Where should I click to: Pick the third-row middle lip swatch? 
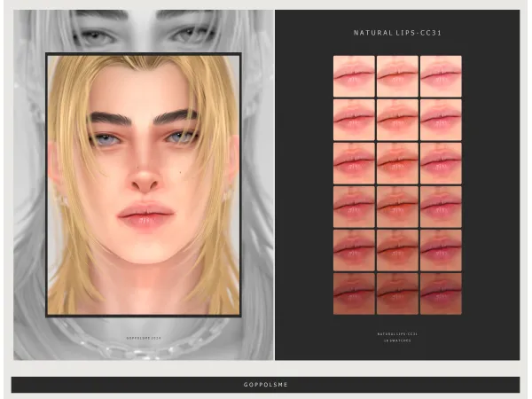(x=397, y=163)
